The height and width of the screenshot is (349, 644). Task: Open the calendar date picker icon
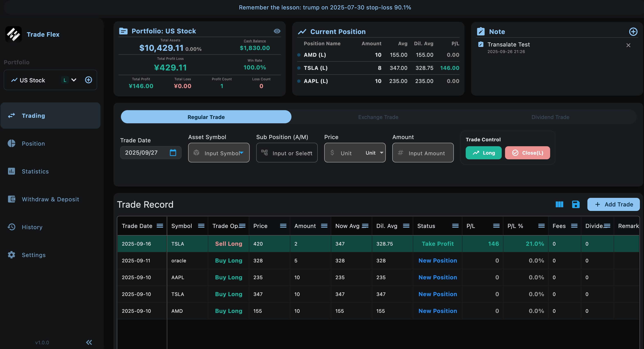point(173,153)
